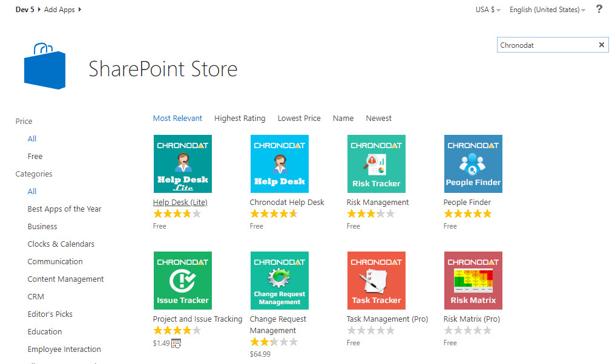Open the USA $ currency dropdown

point(488,10)
